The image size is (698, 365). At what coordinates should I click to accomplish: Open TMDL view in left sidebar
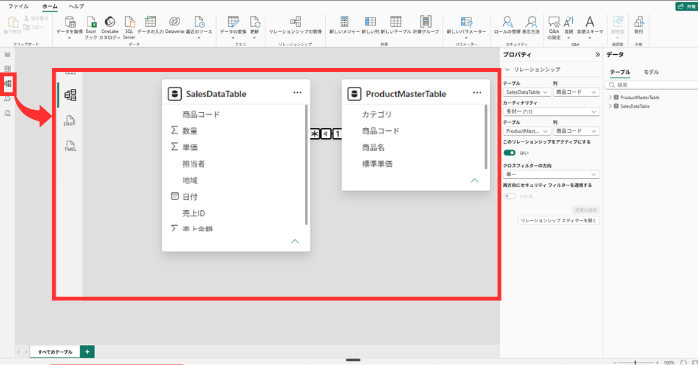click(x=8, y=113)
